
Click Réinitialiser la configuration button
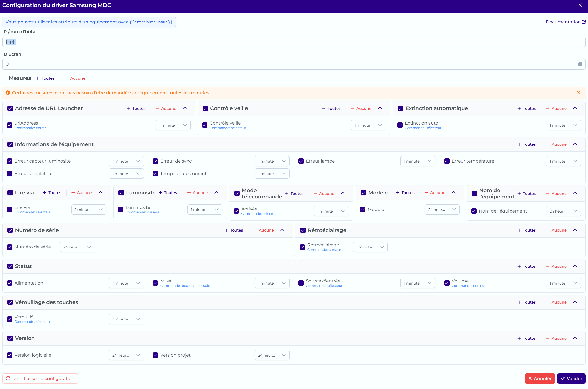40,378
